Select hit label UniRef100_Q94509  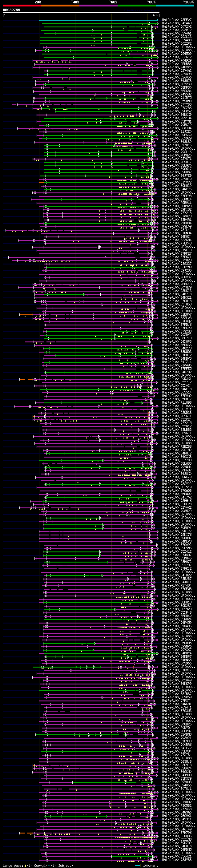click(x=177, y=54)
